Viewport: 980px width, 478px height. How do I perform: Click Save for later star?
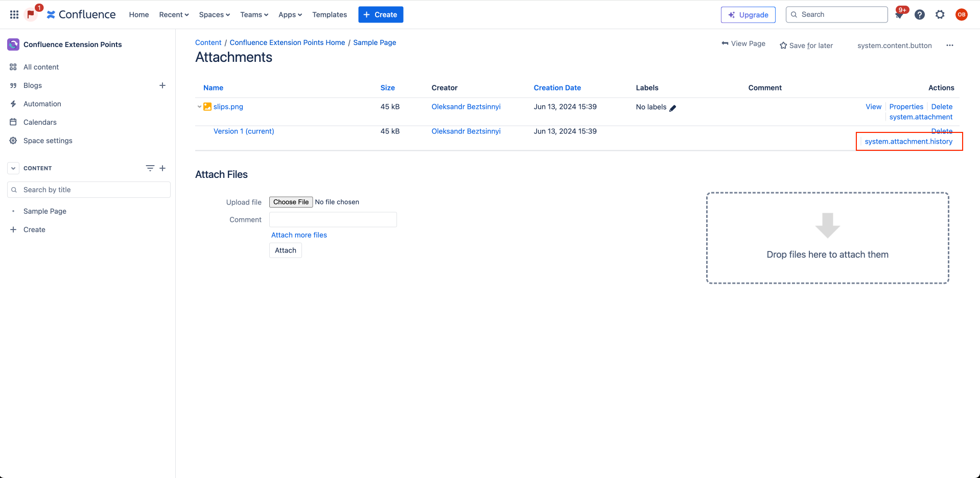(806, 45)
